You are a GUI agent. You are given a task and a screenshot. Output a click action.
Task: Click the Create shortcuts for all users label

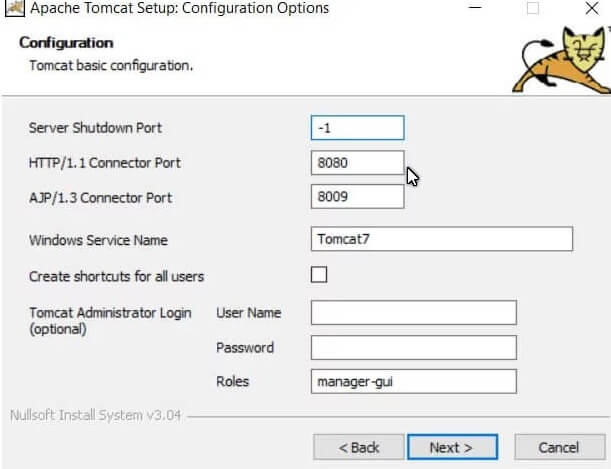[117, 276]
